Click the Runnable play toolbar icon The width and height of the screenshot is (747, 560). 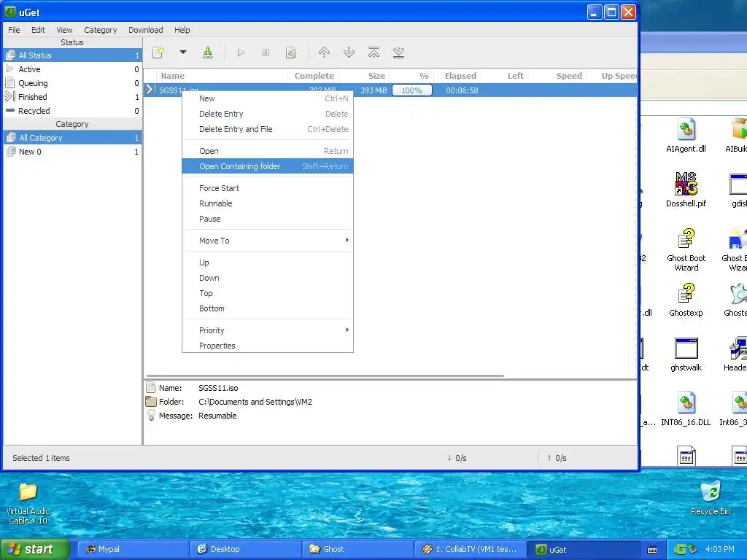241,52
